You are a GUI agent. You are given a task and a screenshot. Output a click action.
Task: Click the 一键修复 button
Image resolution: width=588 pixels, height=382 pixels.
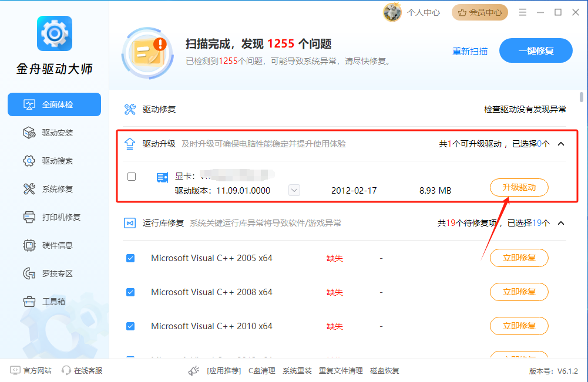click(x=536, y=50)
